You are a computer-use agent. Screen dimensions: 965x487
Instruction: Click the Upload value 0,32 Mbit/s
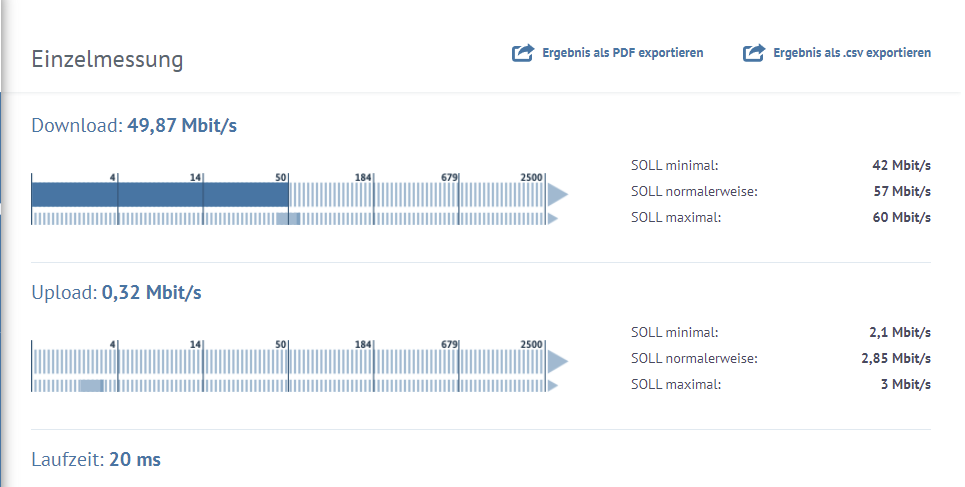[x=152, y=293]
